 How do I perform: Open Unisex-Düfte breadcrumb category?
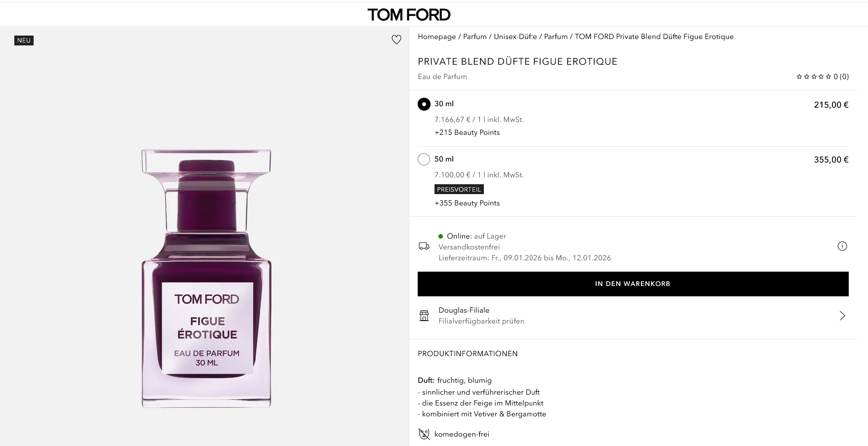click(515, 37)
